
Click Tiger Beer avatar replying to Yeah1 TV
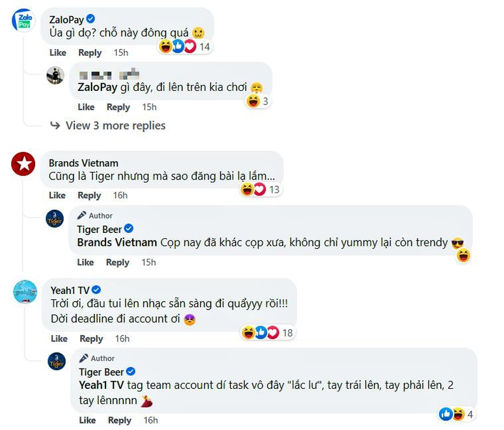click(x=56, y=361)
